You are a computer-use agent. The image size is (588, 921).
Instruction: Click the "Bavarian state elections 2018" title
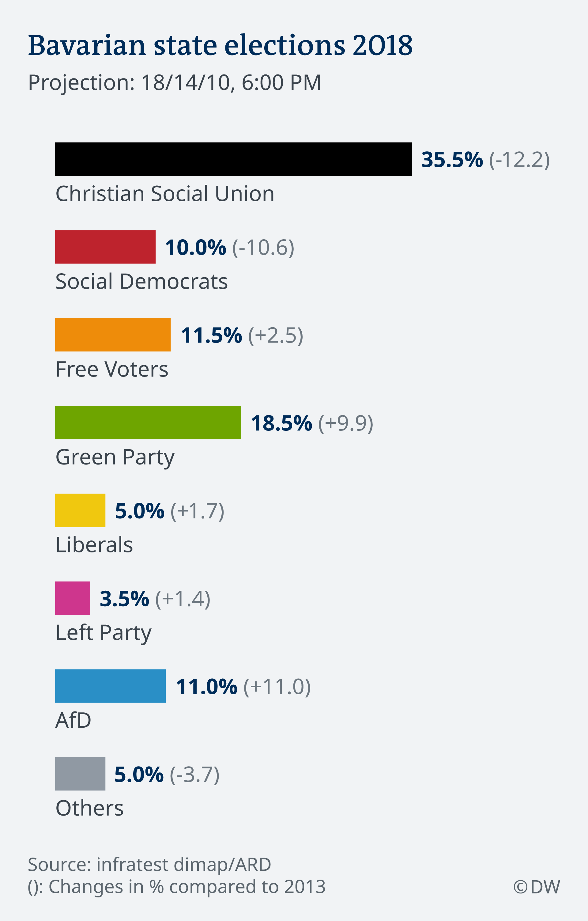pos(220,45)
